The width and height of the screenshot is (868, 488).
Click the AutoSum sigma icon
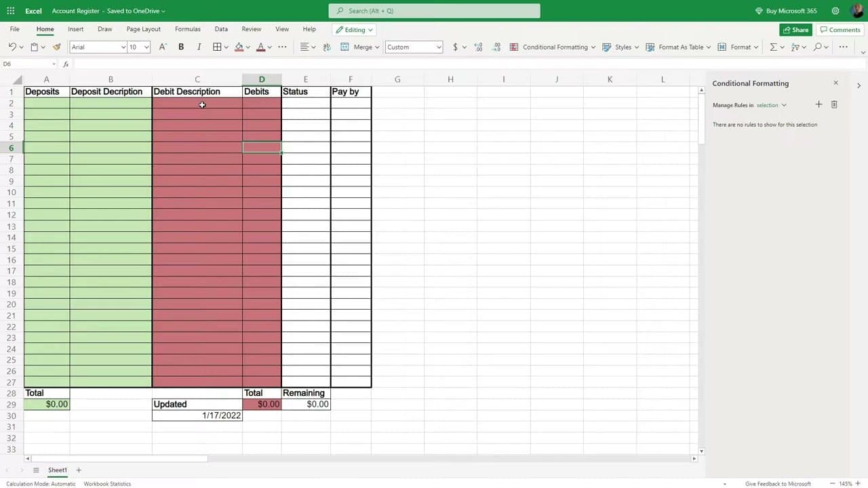pos(773,47)
